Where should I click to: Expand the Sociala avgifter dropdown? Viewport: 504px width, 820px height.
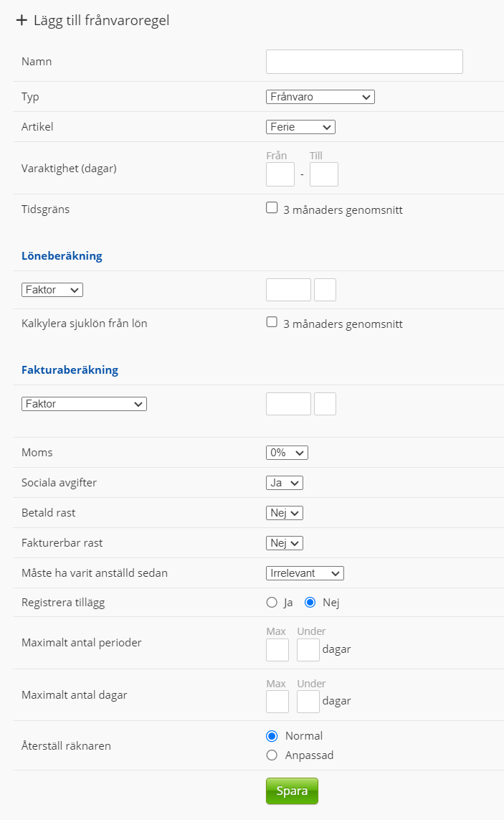pyautogui.click(x=285, y=483)
